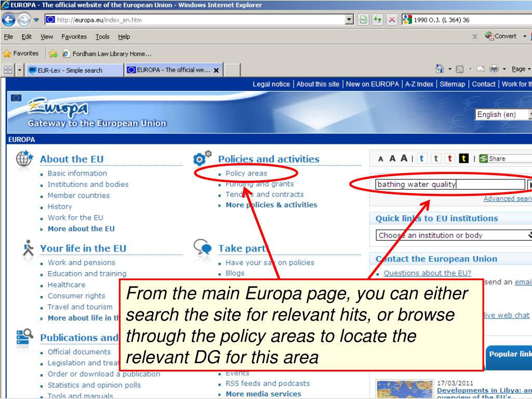Screen dimensions: 532x399
Task: Select the medium font size A
Action: 392,158
